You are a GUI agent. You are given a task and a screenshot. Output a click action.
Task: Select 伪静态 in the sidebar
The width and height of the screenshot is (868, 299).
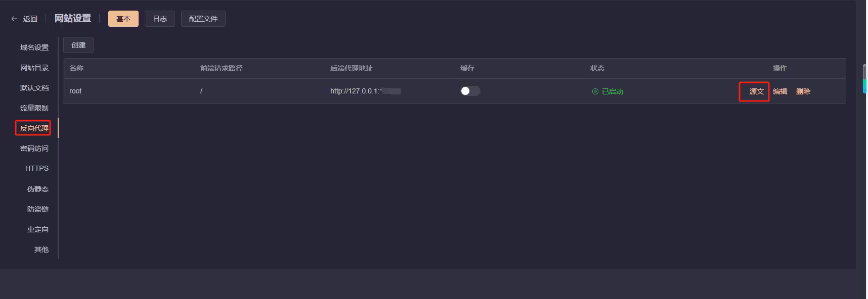coord(38,189)
